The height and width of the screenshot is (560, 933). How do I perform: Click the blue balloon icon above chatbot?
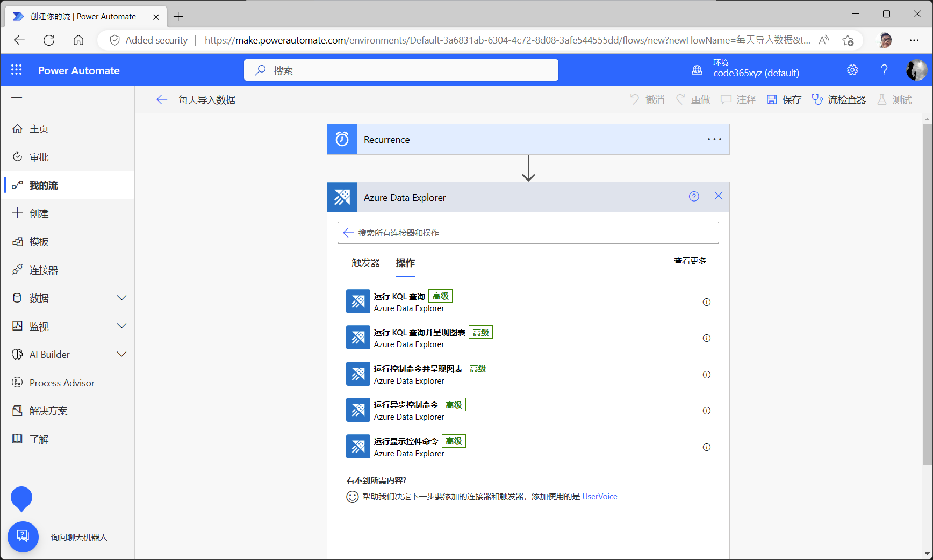[21, 499]
